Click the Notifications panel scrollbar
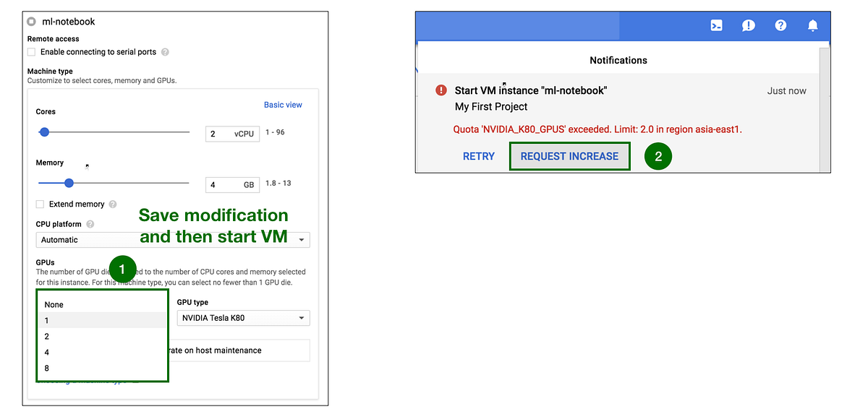Viewport: 868px width, 417px height. [825, 108]
